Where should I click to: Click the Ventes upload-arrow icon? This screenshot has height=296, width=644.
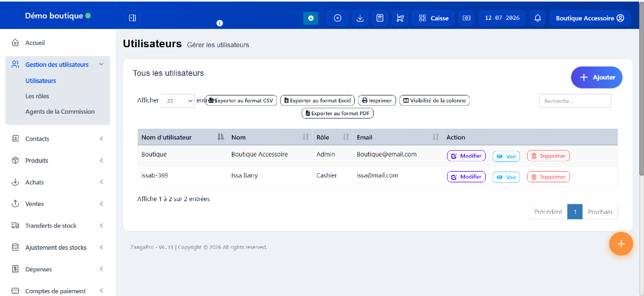(16, 204)
